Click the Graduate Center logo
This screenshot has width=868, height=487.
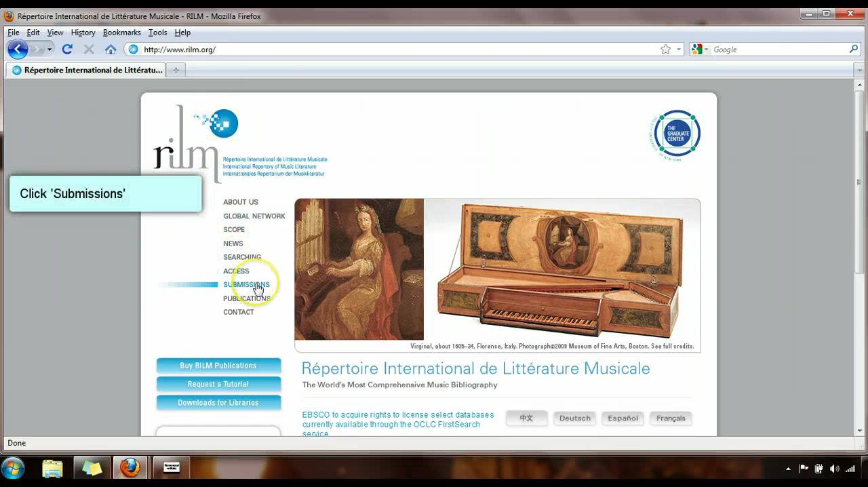[x=674, y=134]
